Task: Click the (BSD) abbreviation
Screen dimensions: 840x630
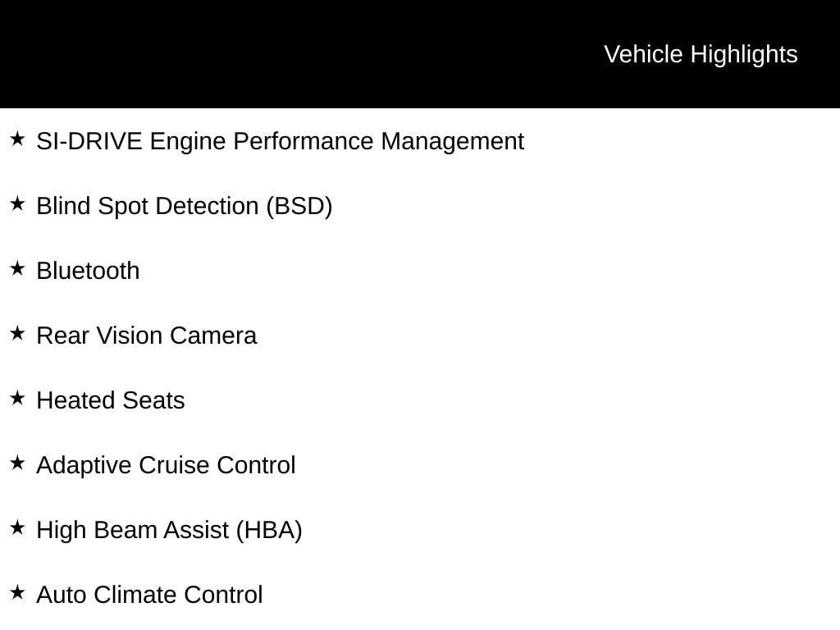Action: tap(299, 206)
